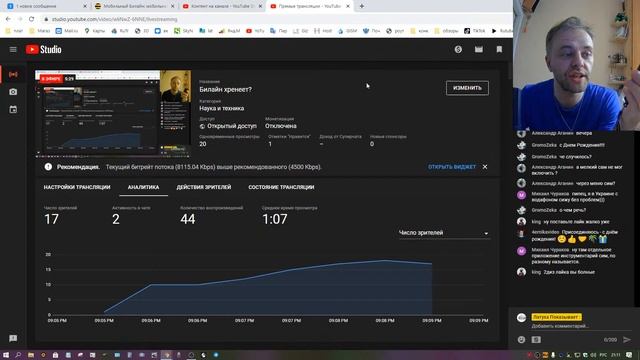This screenshot has height=360, width=640.
Task: Click the live stream preview thumbnail
Action: coord(113,113)
